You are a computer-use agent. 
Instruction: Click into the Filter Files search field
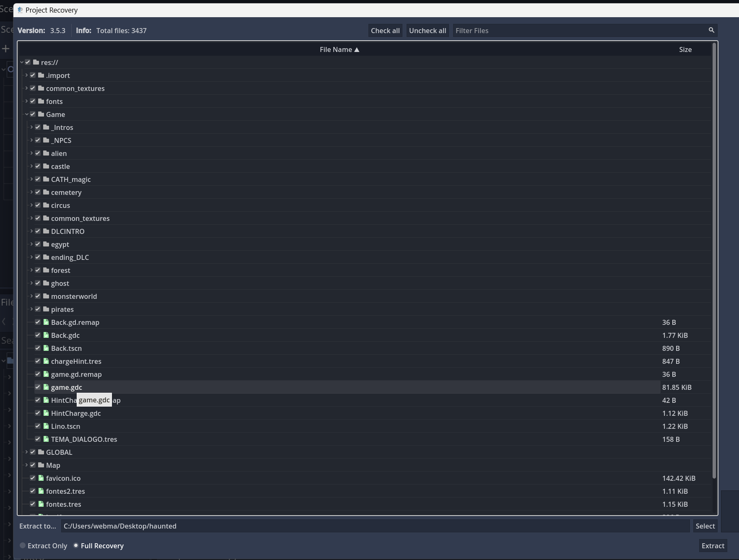(x=578, y=31)
